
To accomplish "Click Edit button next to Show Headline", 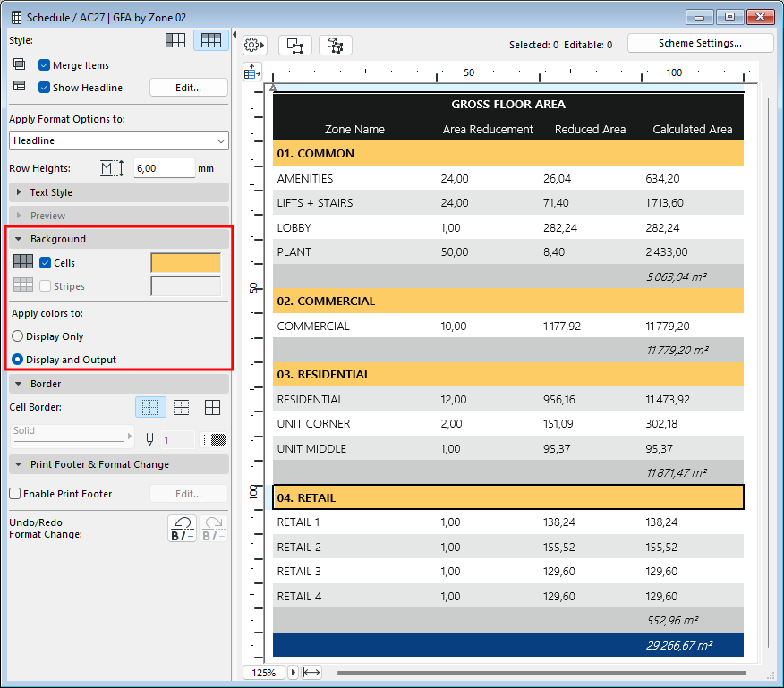I will pyautogui.click(x=188, y=88).
